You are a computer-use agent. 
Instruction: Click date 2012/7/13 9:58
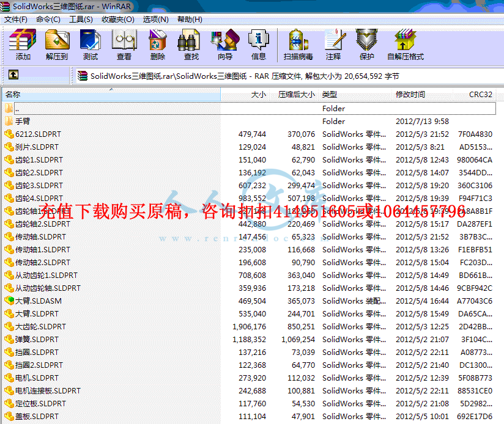tap(423, 122)
